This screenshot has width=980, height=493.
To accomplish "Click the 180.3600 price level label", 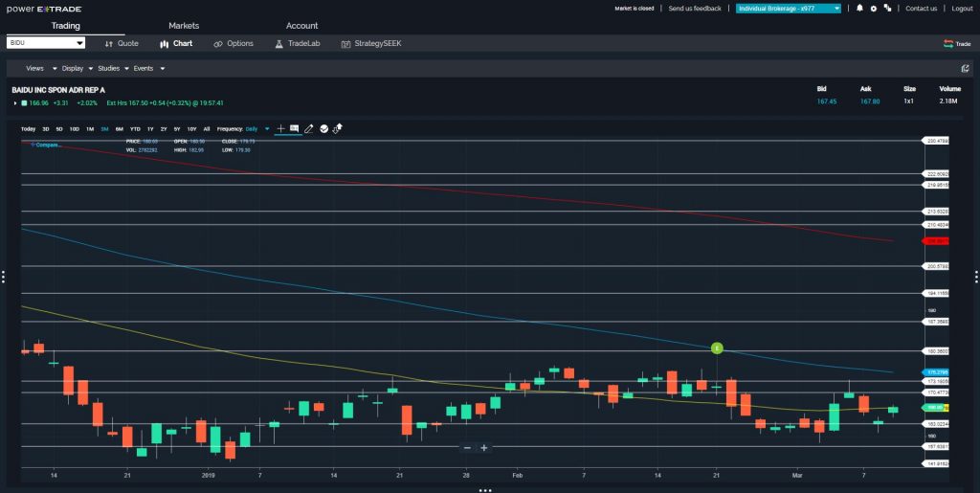I will pyautogui.click(x=936, y=351).
